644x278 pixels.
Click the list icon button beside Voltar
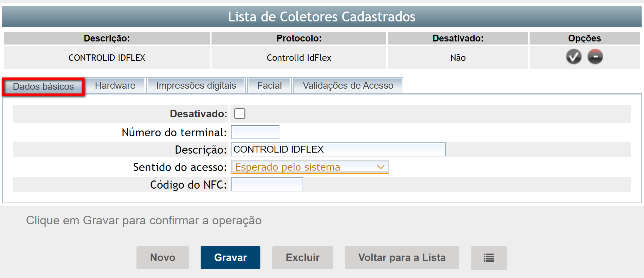click(489, 258)
